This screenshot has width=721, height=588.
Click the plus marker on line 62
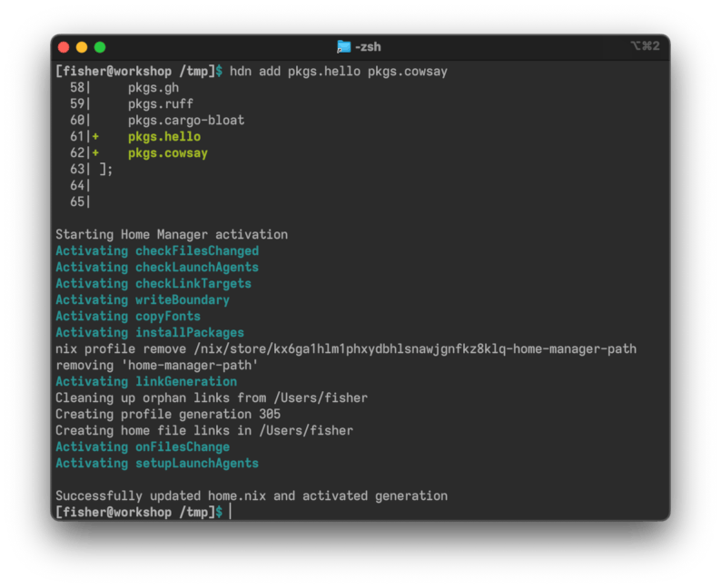[x=95, y=153]
